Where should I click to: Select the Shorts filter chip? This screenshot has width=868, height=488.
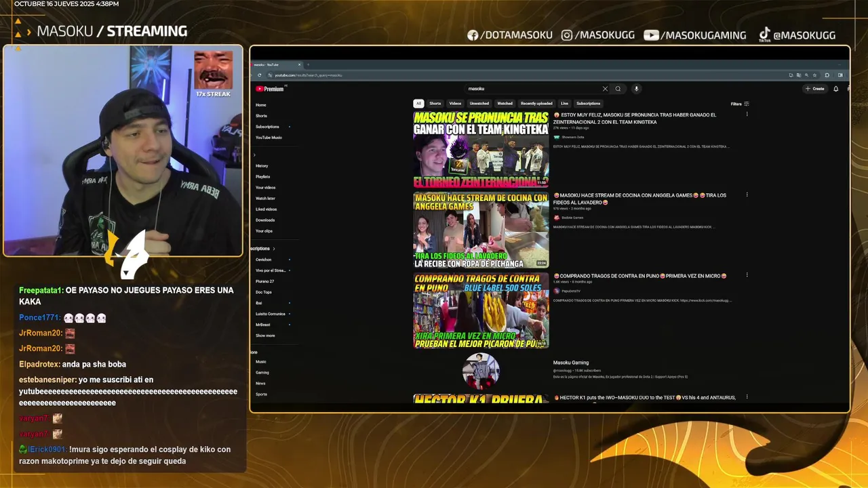(x=435, y=104)
